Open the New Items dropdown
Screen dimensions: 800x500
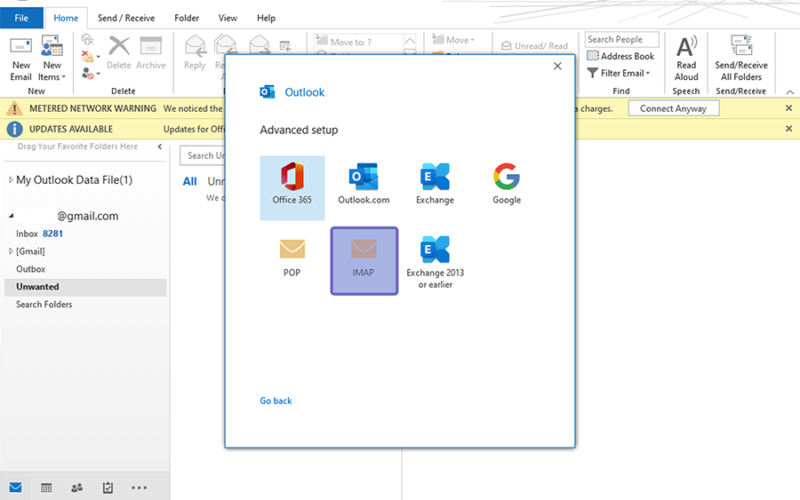[52, 59]
